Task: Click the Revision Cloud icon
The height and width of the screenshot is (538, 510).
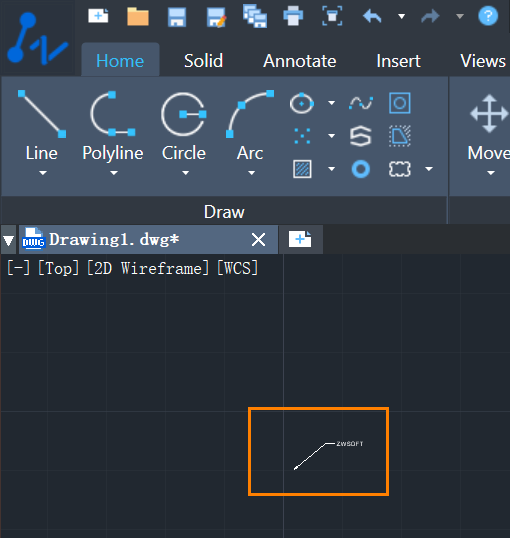Action: [x=400, y=169]
